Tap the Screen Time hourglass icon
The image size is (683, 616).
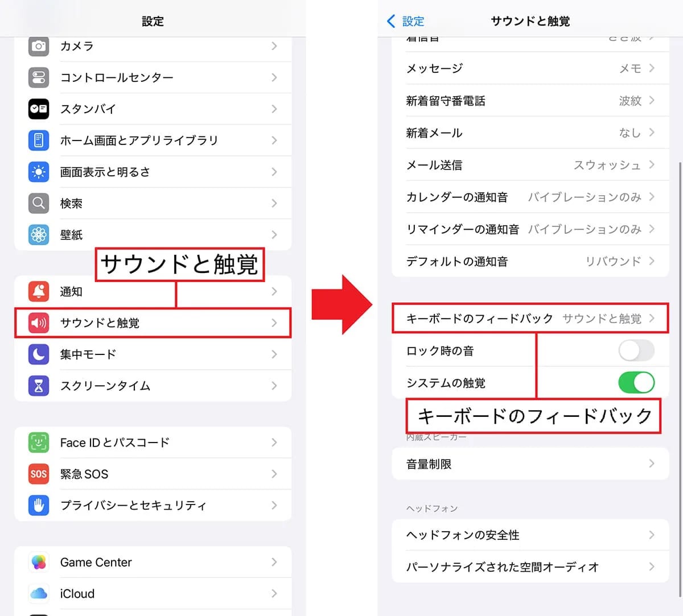coord(39,386)
